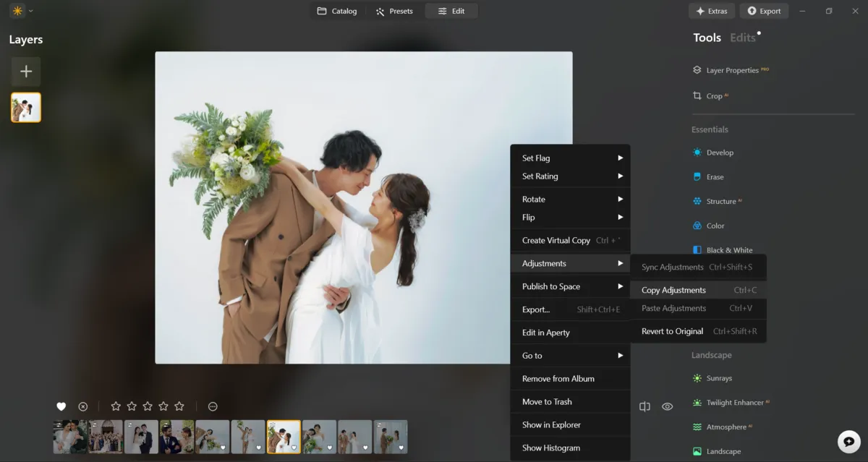Add a new layer with the plus button

26,72
